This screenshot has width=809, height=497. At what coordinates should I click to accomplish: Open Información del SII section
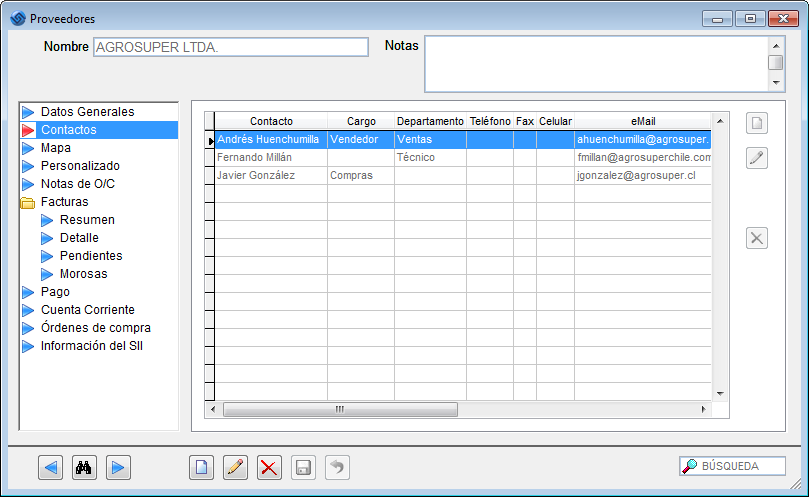(x=92, y=346)
